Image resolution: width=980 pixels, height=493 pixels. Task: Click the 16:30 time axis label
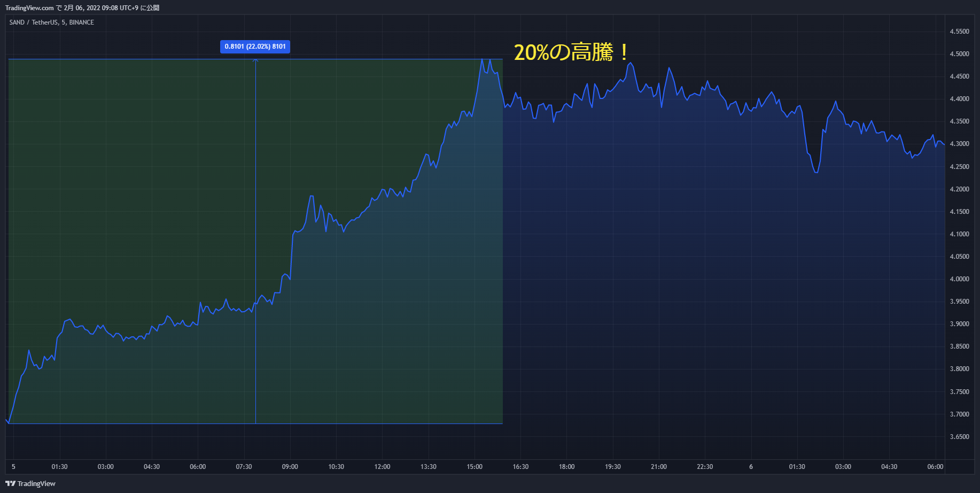[520, 467]
